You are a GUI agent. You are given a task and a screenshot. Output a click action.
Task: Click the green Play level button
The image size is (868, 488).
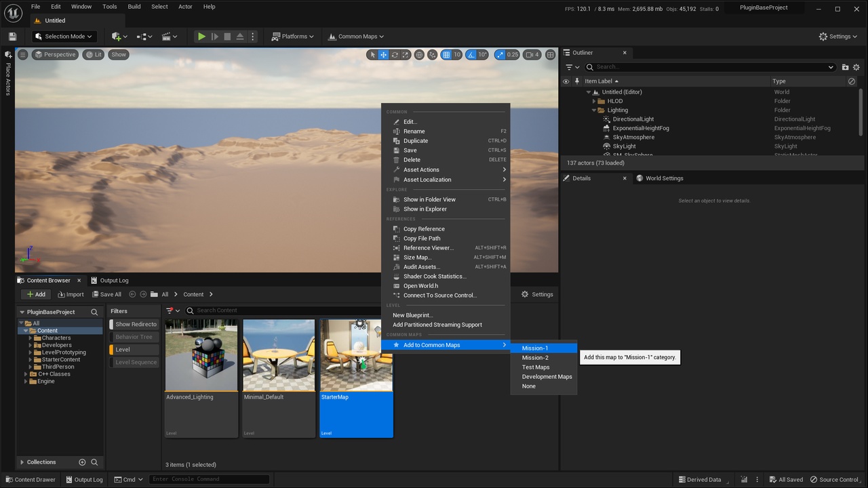click(201, 37)
